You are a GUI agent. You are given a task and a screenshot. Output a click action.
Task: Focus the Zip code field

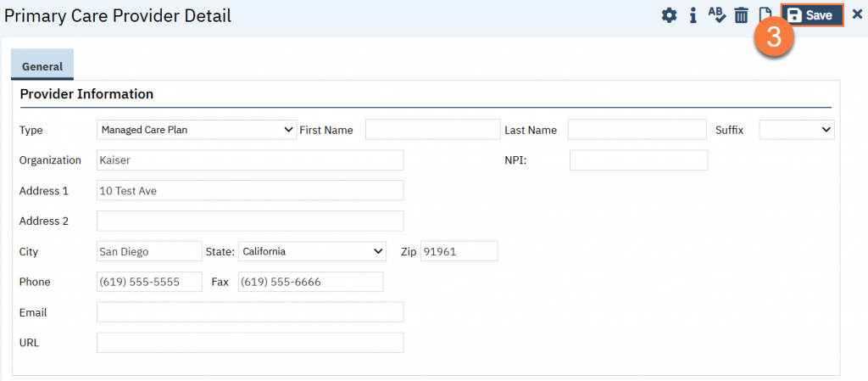[459, 252]
